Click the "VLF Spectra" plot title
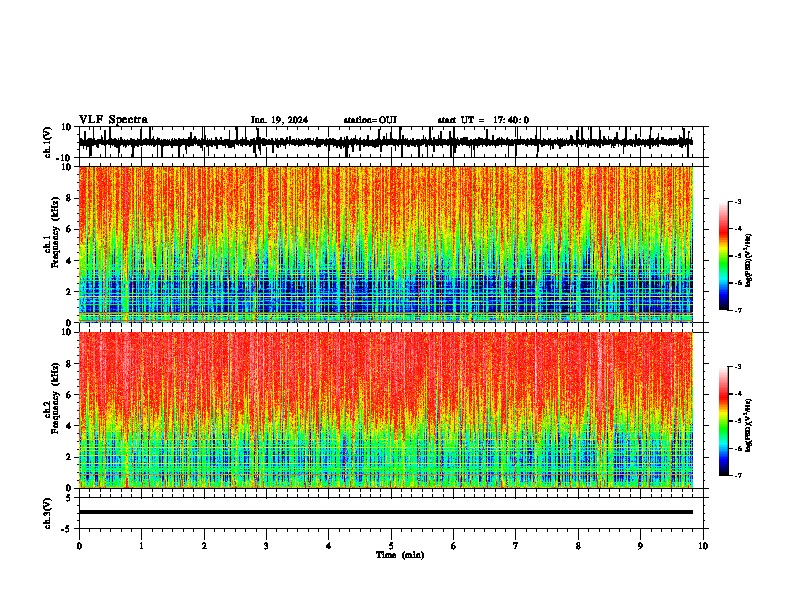792x612 pixels. coord(114,120)
